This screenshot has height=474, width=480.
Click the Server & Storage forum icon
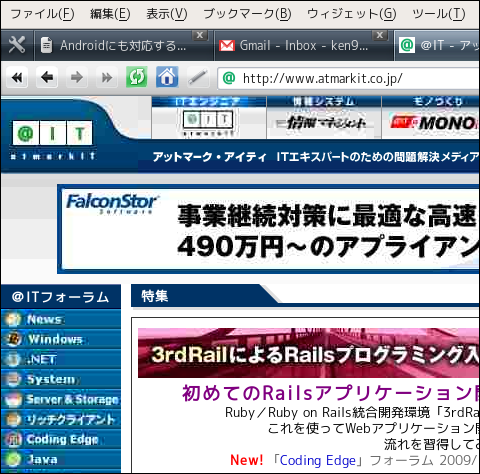[x=13, y=399]
